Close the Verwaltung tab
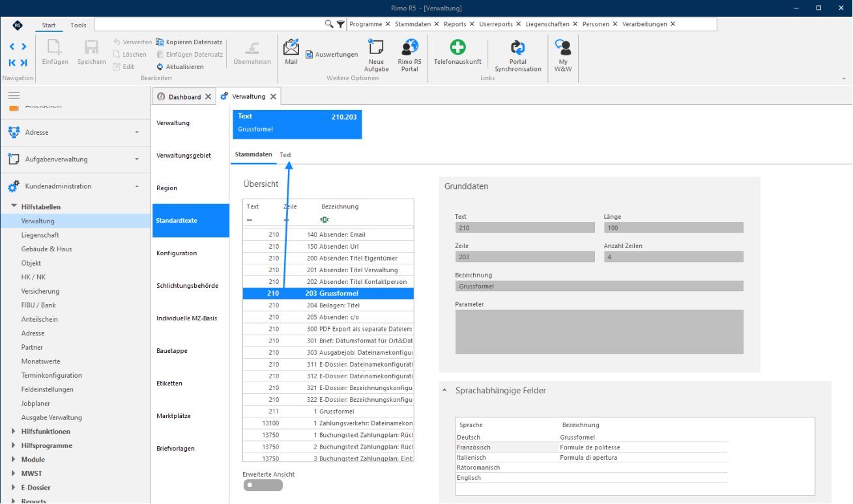 tap(274, 96)
